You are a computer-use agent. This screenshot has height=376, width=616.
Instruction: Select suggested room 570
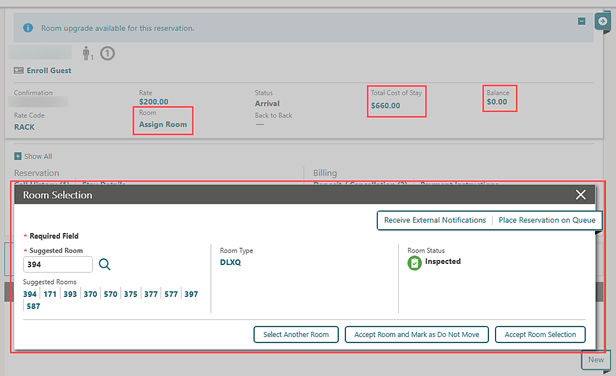coord(110,294)
